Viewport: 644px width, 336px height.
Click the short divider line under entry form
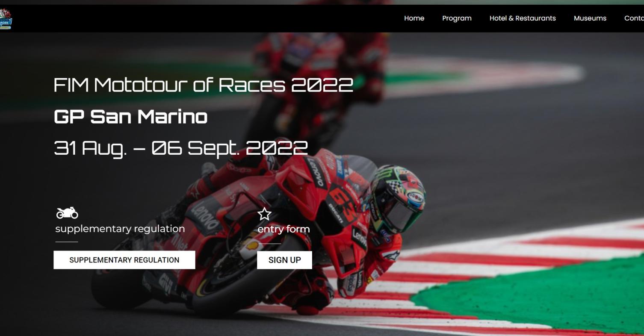(269, 244)
